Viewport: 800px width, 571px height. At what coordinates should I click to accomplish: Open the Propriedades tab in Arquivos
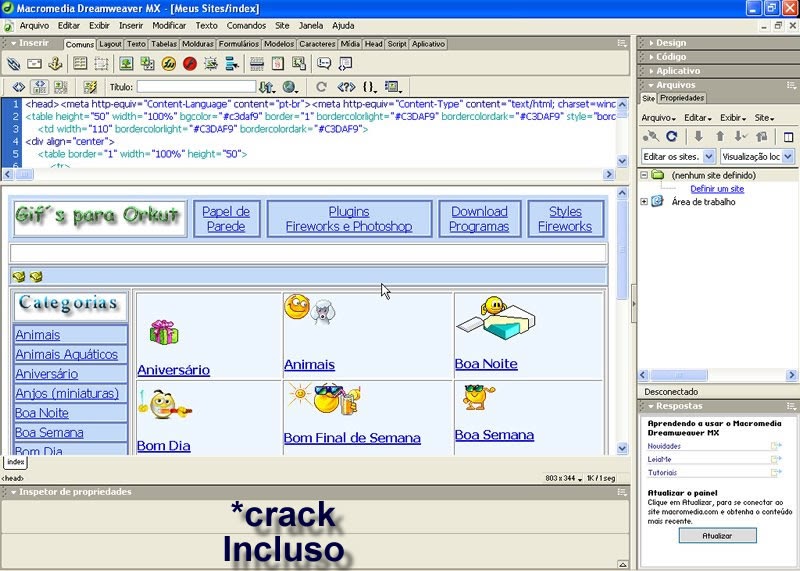coord(682,98)
